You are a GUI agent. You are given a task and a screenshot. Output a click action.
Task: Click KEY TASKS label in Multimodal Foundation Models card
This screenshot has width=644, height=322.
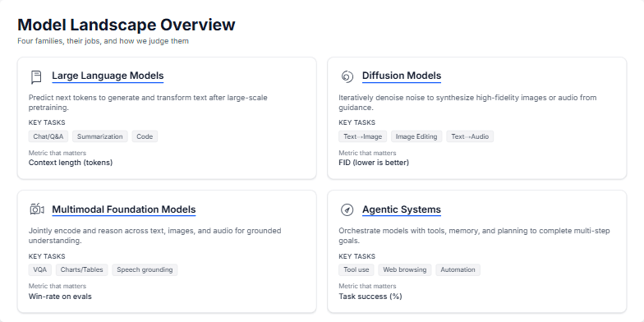pyautogui.click(x=47, y=256)
